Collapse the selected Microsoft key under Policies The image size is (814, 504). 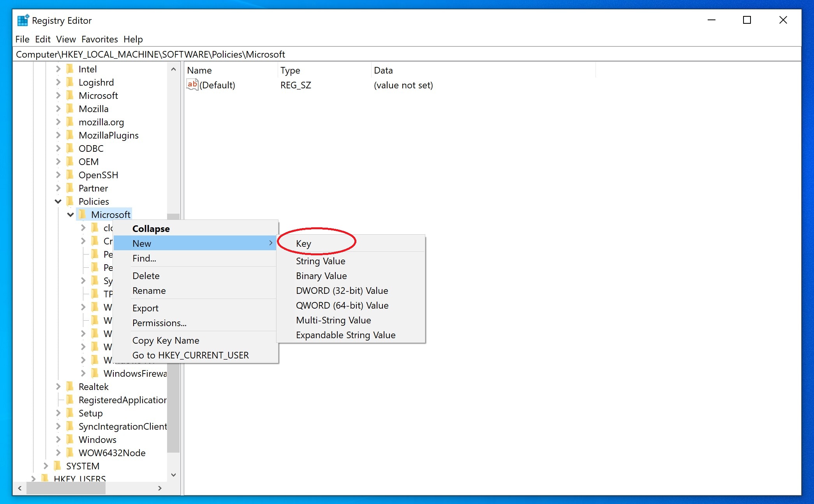pyautogui.click(x=70, y=214)
